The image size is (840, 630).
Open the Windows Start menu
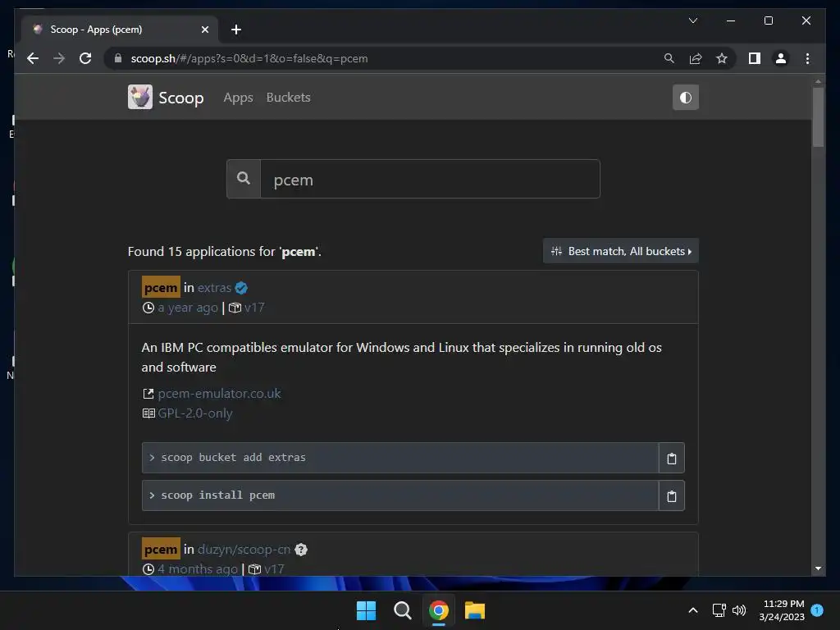[366, 610]
